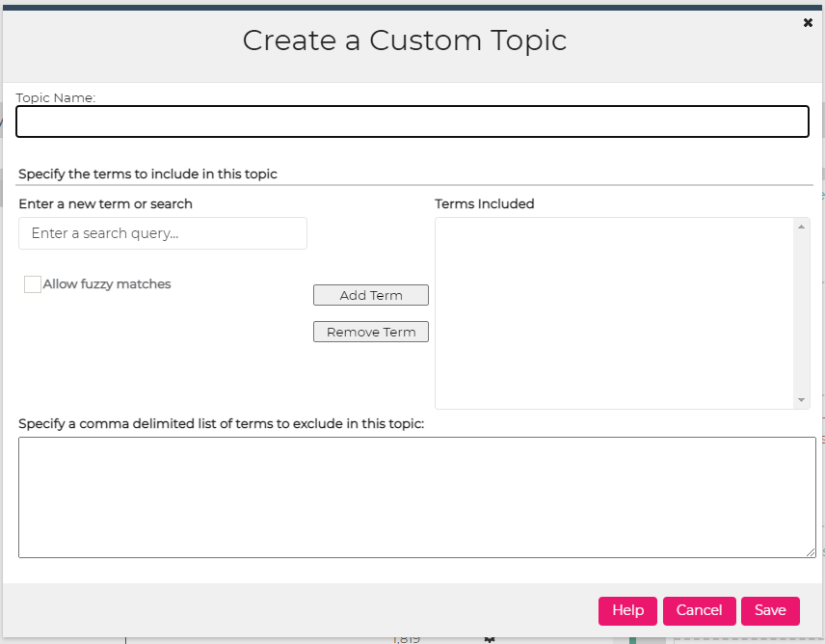Save the custom topic
Screen dimensions: 825x644
(770, 611)
